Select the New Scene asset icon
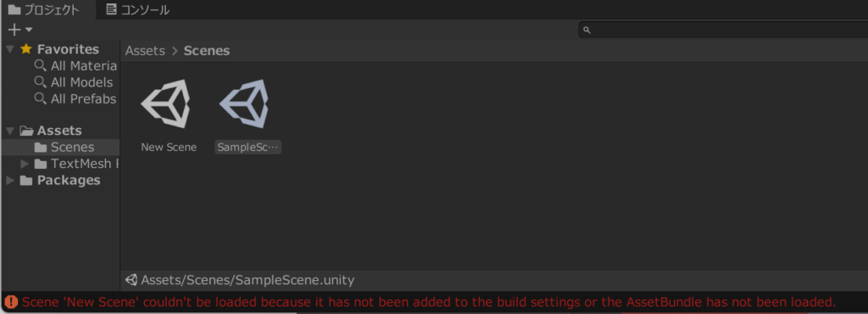This screenshot has width=868, height=314. (166, 104)
